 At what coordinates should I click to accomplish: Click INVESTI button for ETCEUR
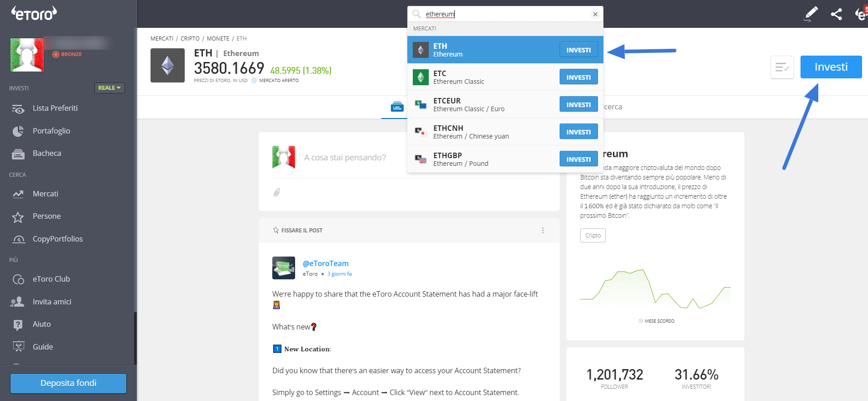(579, 105)
